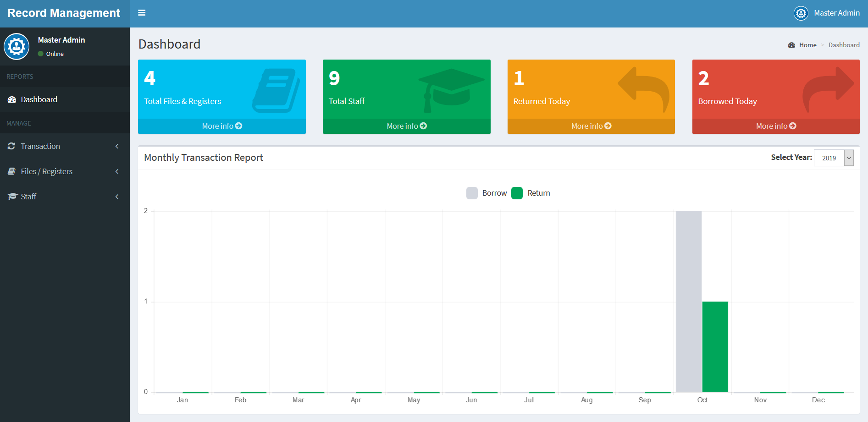This screenshot has height=422, width=868.
Task: Toggle the Online status indicator for Master Admin
Action: (x=41, y=54)
